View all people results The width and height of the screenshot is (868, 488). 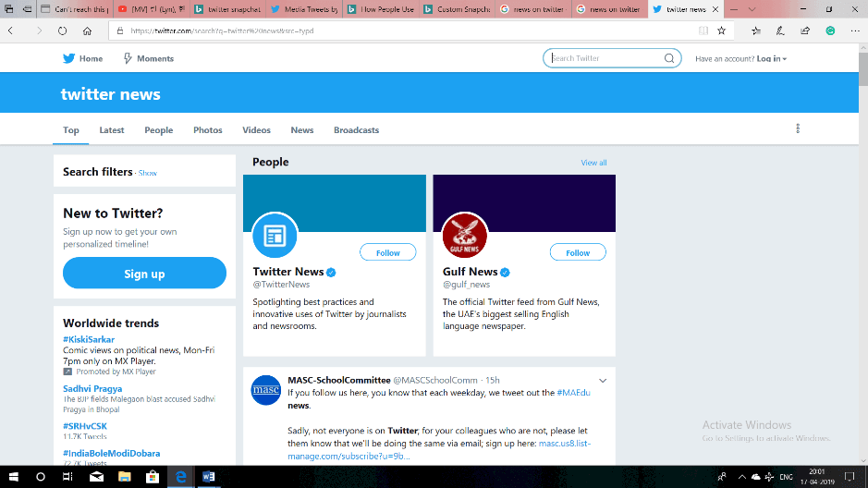(593, 163)
